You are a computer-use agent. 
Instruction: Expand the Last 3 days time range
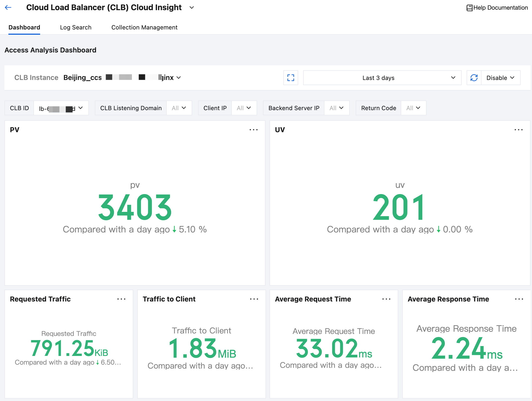(382, 78)
